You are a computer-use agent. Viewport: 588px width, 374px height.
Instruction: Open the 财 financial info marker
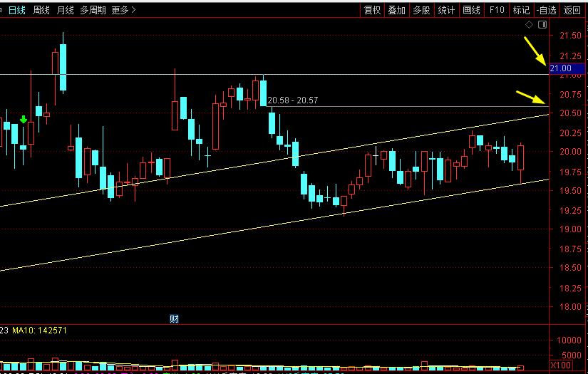pos(174,319)
